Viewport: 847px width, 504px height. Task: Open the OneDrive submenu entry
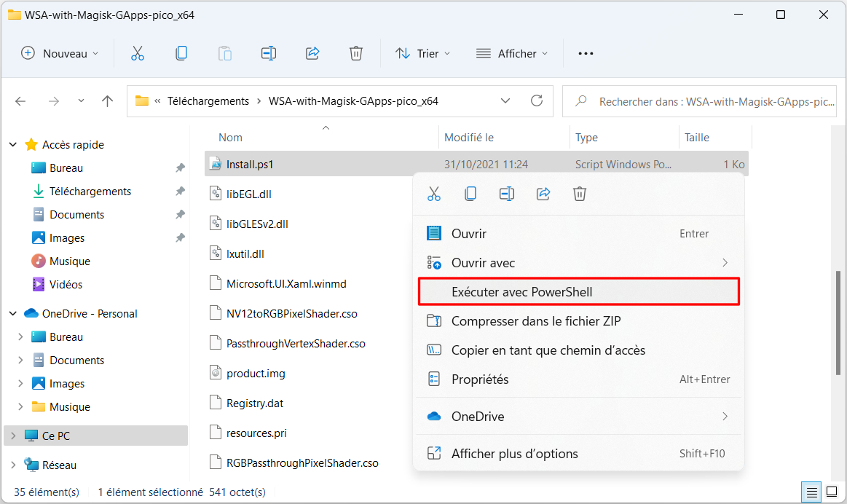pyautogui.click(x=578, y=416)
